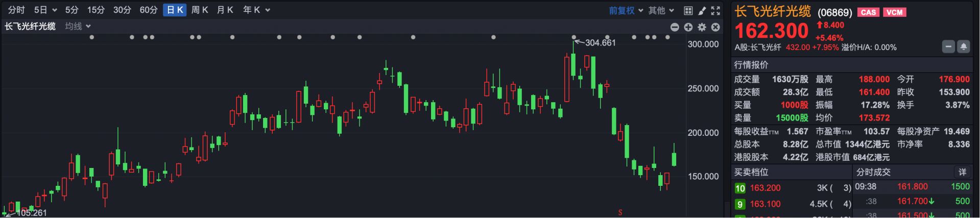Image resolution: width=980 pixels, height=218 pixels.
Task: Click the 成交量 1630万股 value
Action: pos(790,79)
